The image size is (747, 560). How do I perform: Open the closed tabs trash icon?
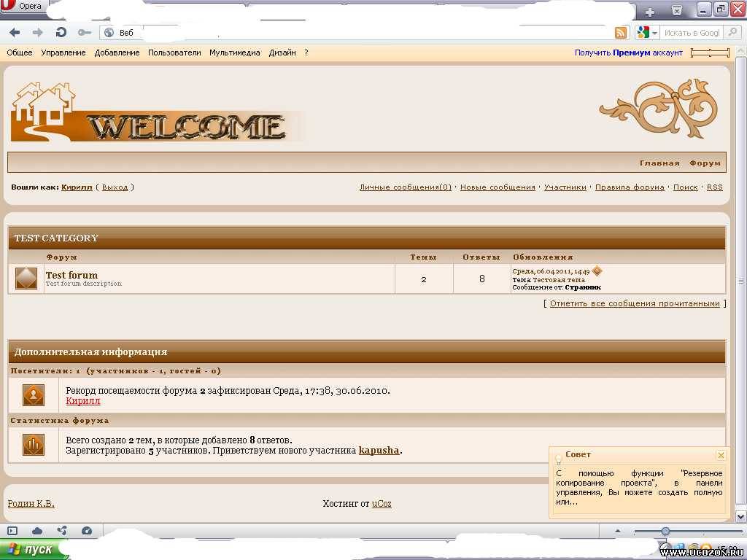click(676, 10)
